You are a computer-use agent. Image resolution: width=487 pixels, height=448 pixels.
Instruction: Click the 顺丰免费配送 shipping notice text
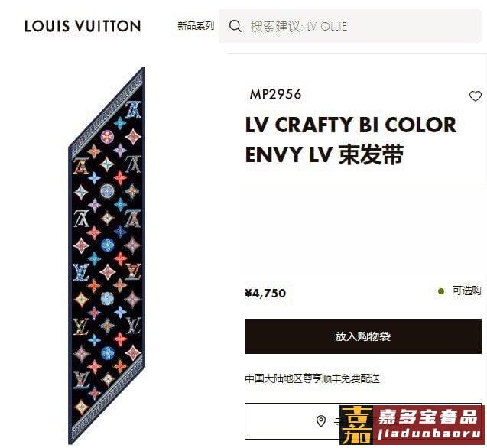[351, 378]
